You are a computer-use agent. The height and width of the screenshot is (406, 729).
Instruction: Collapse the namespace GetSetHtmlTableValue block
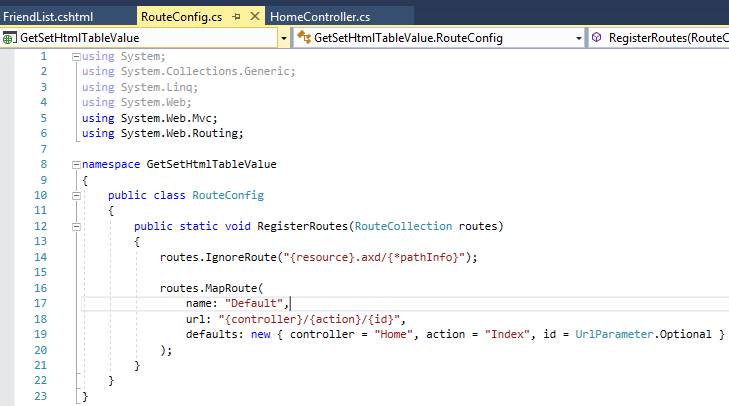(x=76, y=165)
